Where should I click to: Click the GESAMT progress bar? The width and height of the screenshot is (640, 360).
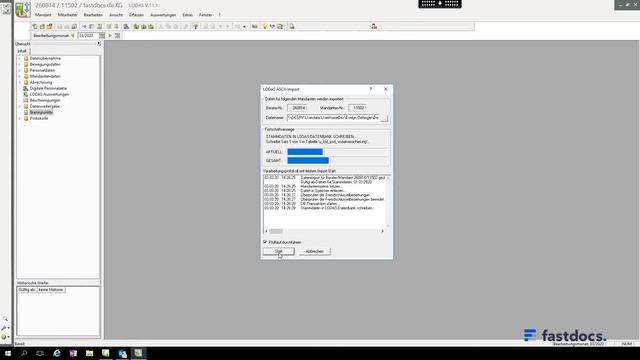[337, 160]
